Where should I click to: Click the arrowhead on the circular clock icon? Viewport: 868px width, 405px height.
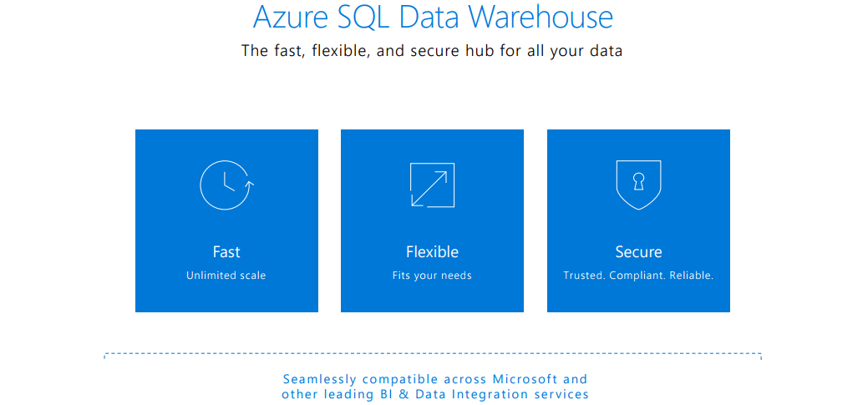click(x=250, y=183)
